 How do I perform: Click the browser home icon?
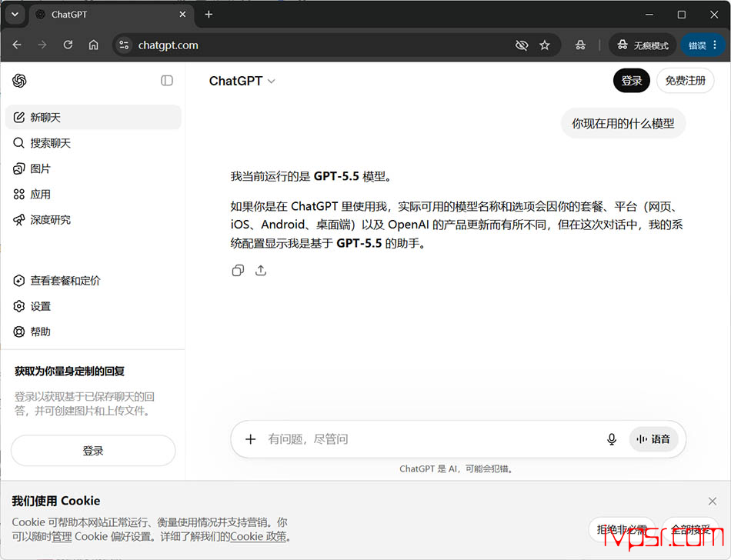pyautogui.click(x=94, y=45)
